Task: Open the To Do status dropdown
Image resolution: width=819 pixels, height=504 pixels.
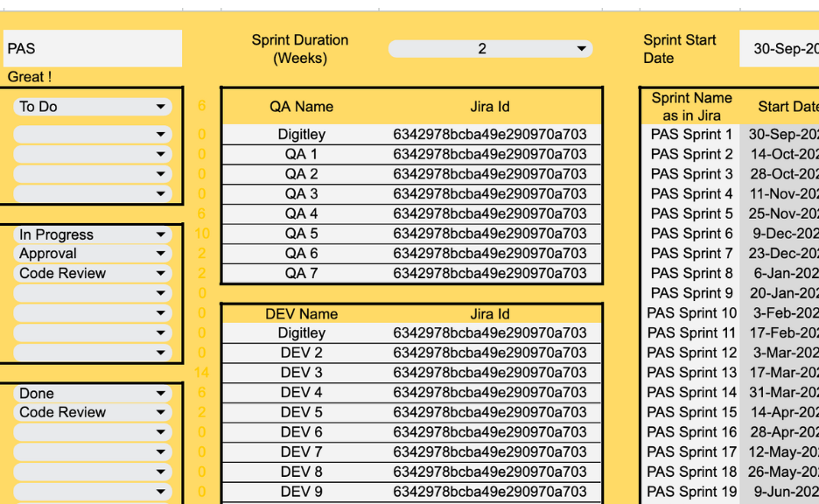Action: [x=160, y=107]
